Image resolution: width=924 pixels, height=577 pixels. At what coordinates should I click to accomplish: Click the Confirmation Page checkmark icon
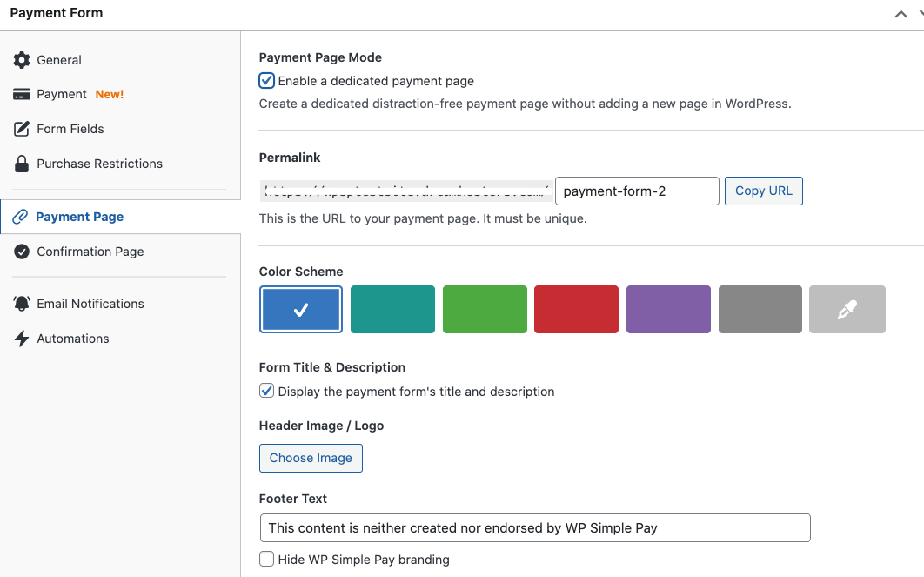tap(22, 252)
